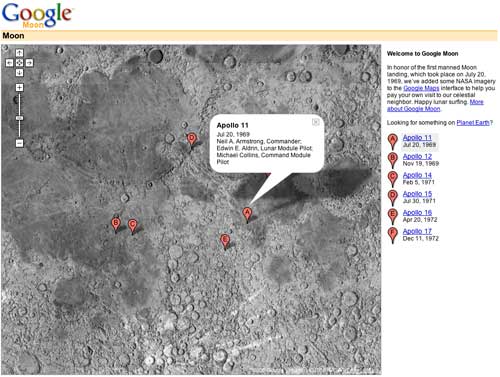Open the Apollo 12 link in sidebar
Viewport: 500px width, 377px height.
(x=417, y=156)
